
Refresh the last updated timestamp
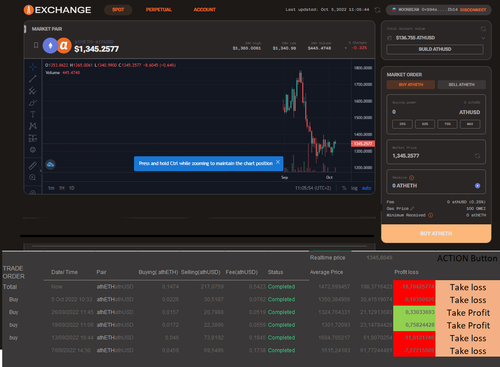click(377, 10)
